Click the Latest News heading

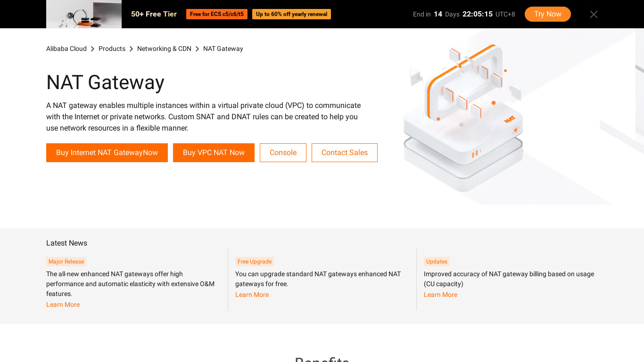66,243
